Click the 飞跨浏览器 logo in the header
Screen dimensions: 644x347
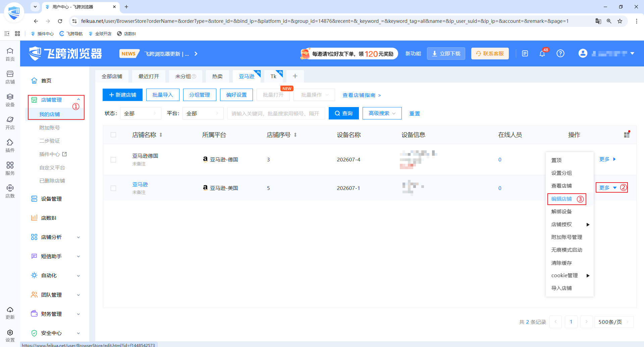coord(65,53)
